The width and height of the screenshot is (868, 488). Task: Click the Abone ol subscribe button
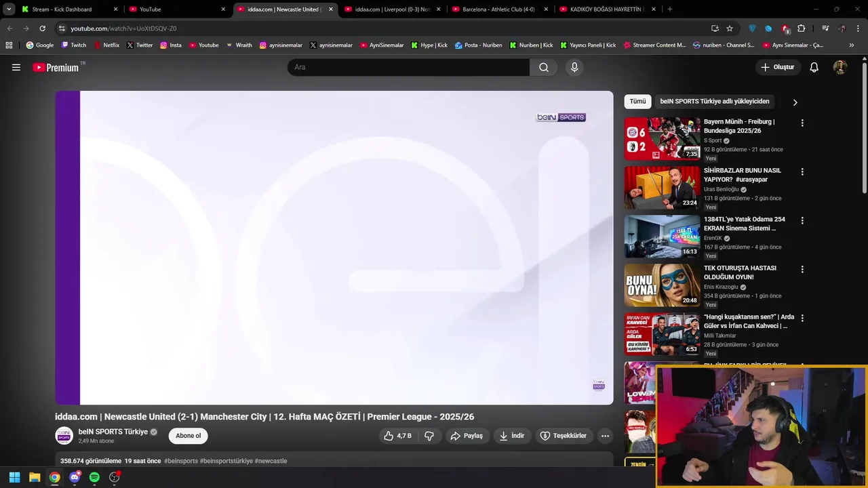(188, 436)
